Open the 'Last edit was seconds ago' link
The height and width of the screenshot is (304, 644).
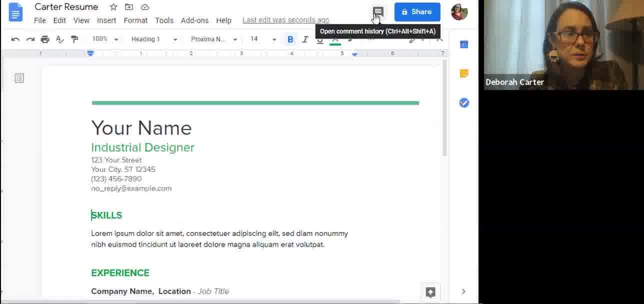[x=285, y=20]
